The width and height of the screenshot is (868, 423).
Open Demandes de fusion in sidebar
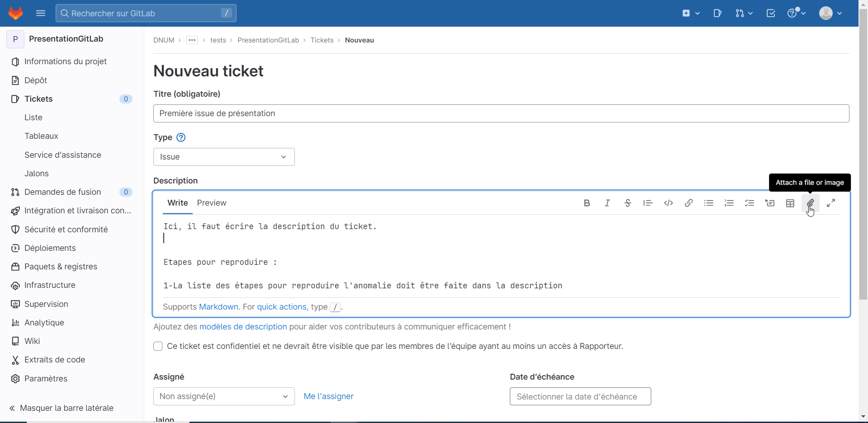62,192
